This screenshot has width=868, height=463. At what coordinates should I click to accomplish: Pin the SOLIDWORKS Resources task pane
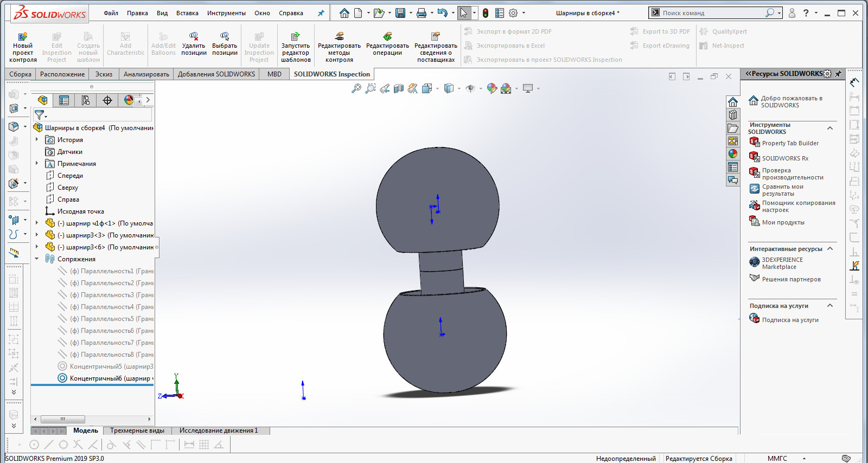(838, 74)
